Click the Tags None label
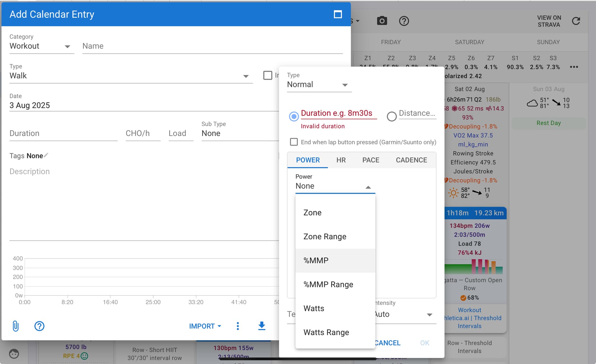The width and height of the screenshot is (596, 364). [26, 156]
